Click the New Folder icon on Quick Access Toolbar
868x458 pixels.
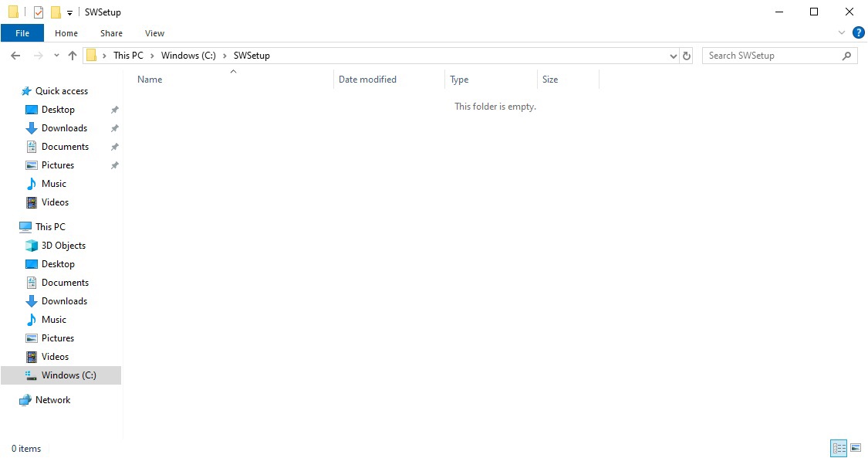(55, 12)
